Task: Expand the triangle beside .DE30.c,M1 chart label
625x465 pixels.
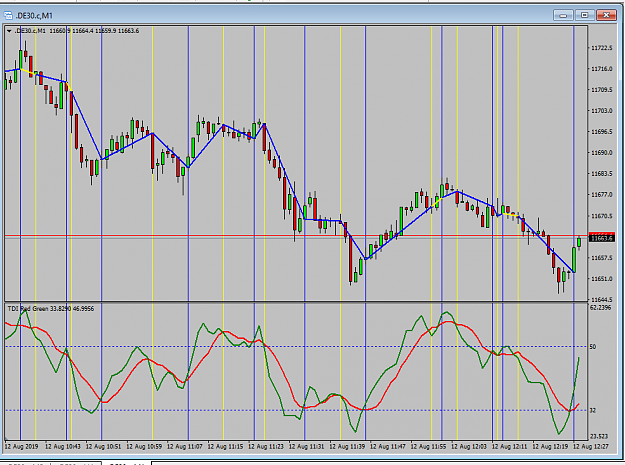Action: click(9, 31)
